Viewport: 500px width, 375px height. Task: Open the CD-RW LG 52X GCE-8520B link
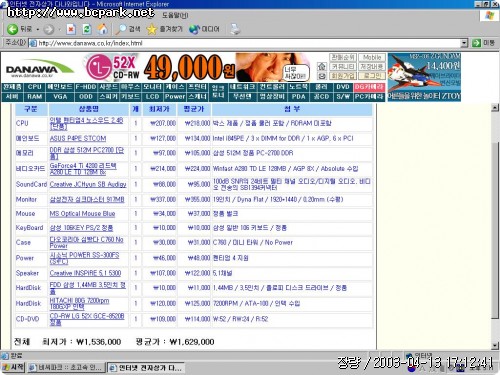(x=87, y=319)
